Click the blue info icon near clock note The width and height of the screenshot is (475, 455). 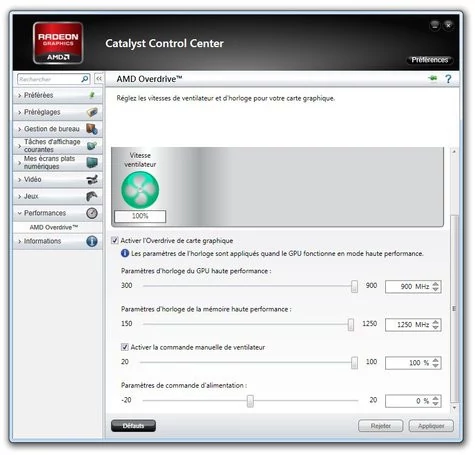(x=125, y=254)
